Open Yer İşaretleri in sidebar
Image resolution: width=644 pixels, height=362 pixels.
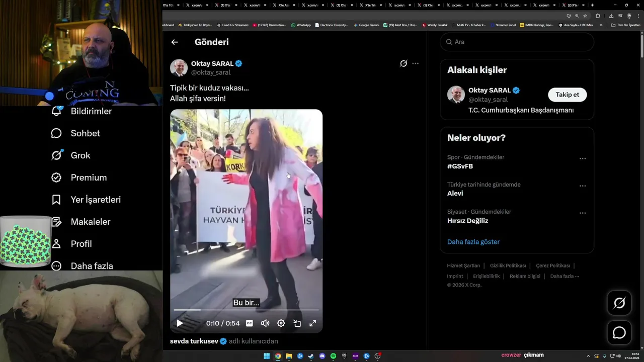pos(86,200)
